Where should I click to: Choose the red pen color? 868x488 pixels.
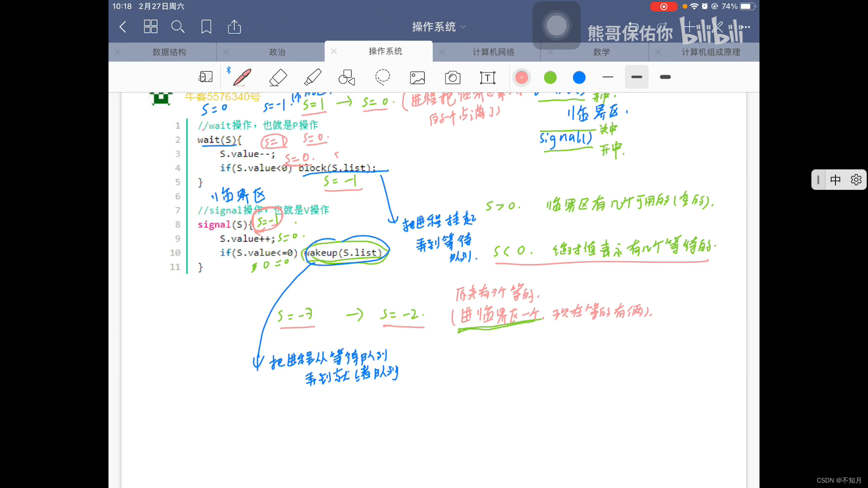(x=522, y=77)
